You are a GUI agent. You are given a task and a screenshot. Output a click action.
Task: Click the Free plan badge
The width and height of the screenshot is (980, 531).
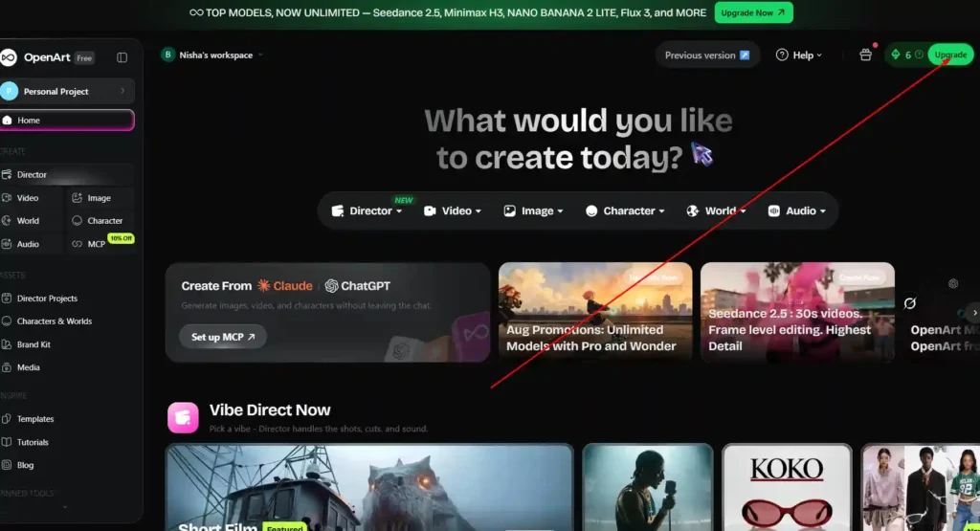point(84,58)
